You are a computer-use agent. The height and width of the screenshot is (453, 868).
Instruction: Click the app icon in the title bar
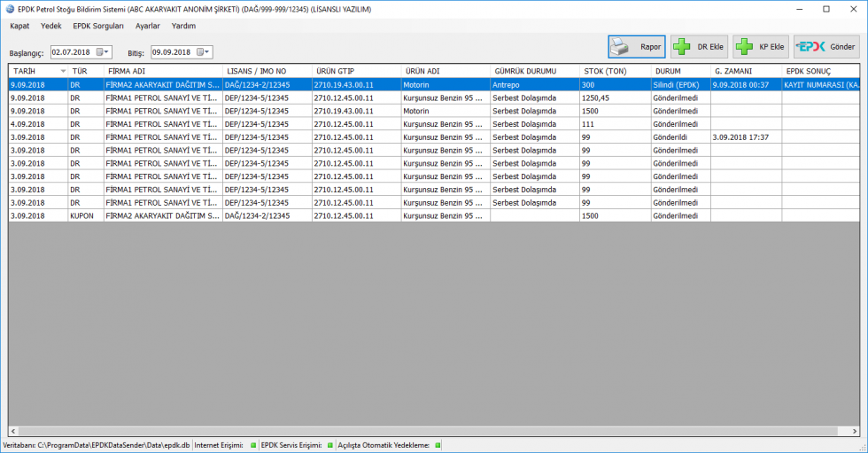point(10,9)
